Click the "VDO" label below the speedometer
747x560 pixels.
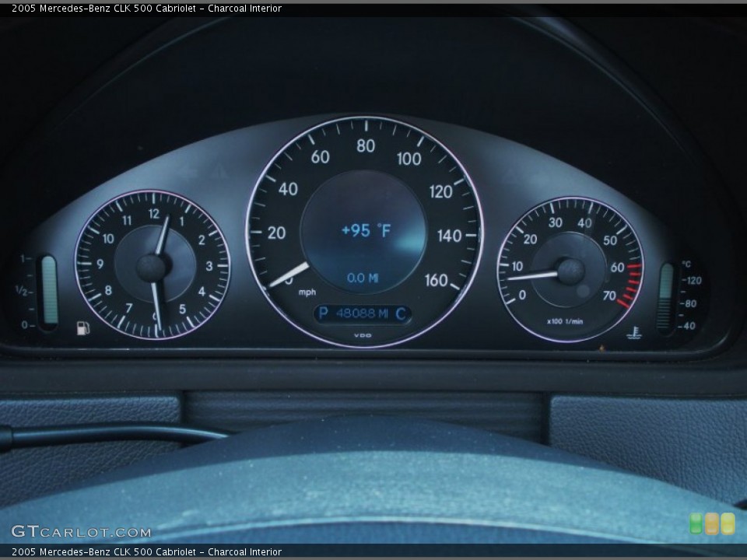pyautogui.click(x=363, y=336)
